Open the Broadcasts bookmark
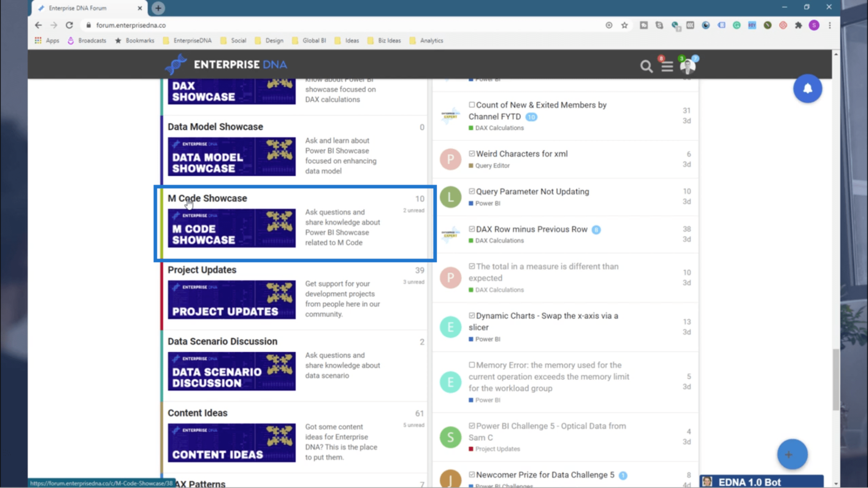868x488 pixels. point(87,40)
